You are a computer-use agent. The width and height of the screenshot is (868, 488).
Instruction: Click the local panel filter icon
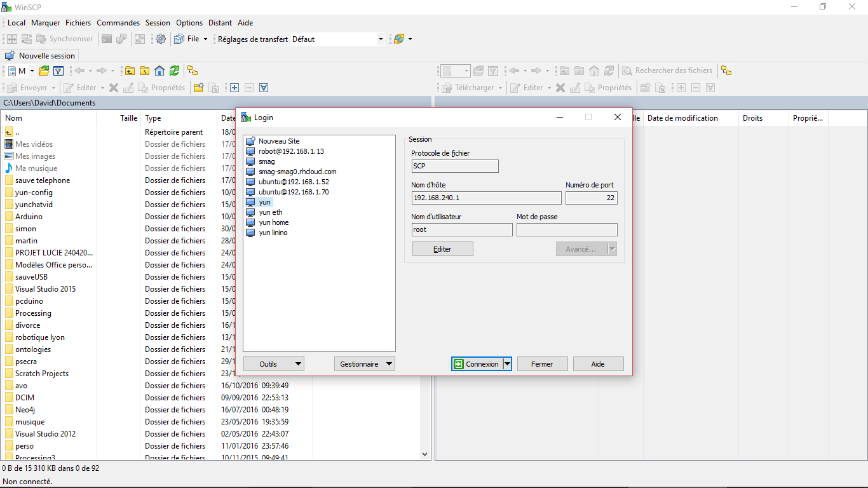[x=58, y=71]
